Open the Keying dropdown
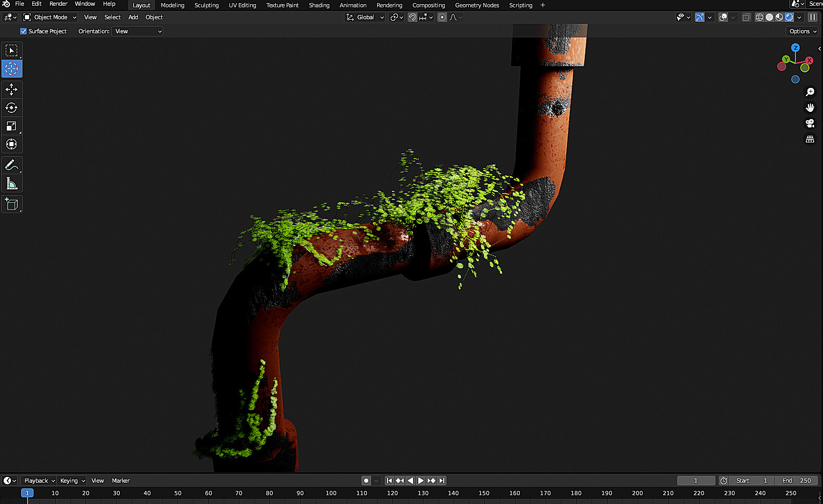The image size is (823, 504). click(x=72, y=481)
